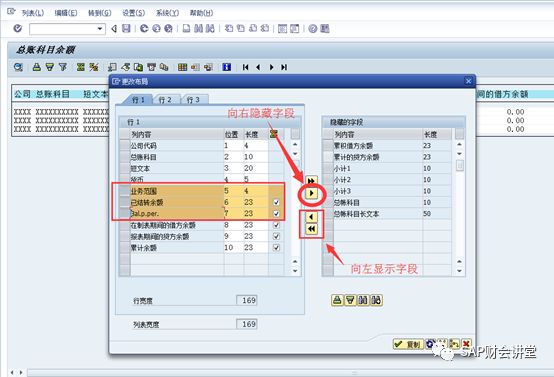Toggle total checkbox for 报表期间的贷方余额 row

(x=276, y=236)
